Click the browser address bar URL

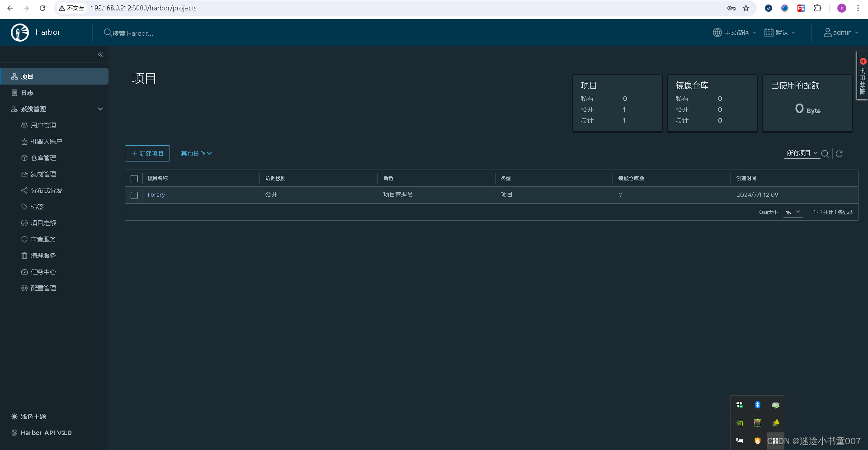[144, 8]
